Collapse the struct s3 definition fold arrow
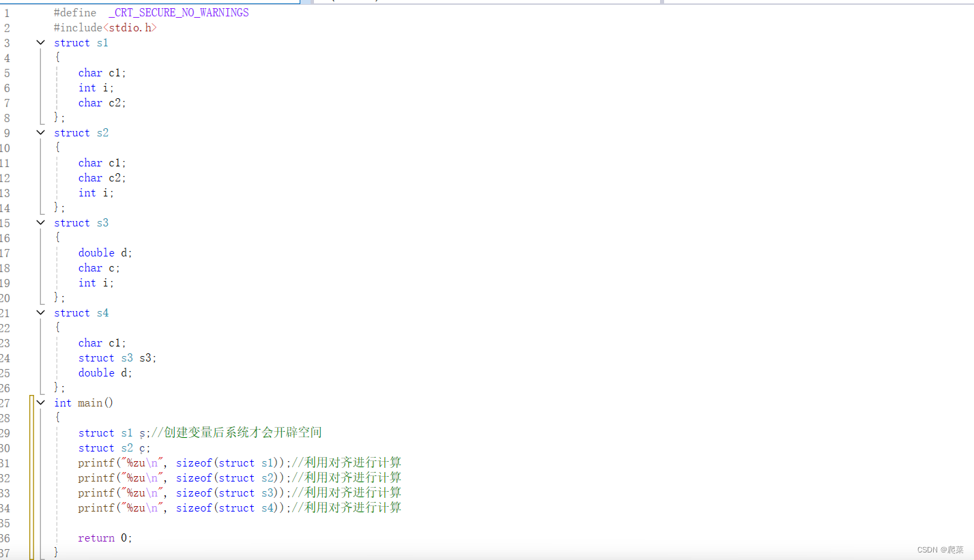 pos(41,222)
